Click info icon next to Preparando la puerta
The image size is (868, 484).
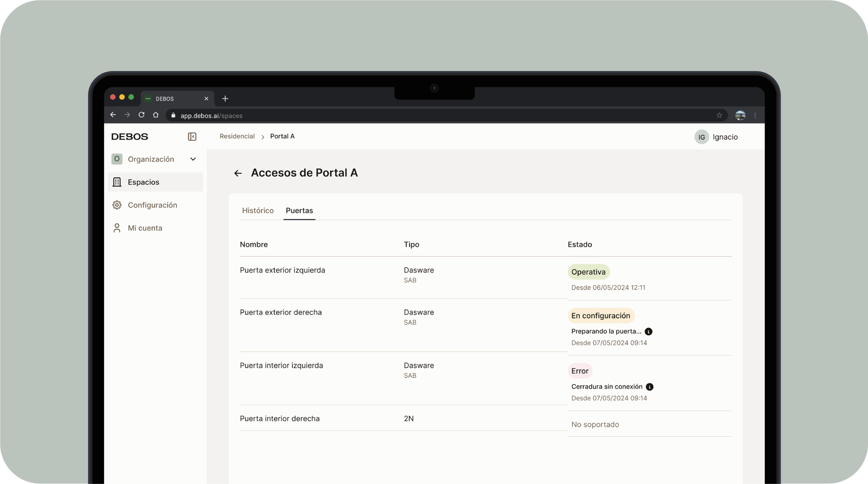648,331
